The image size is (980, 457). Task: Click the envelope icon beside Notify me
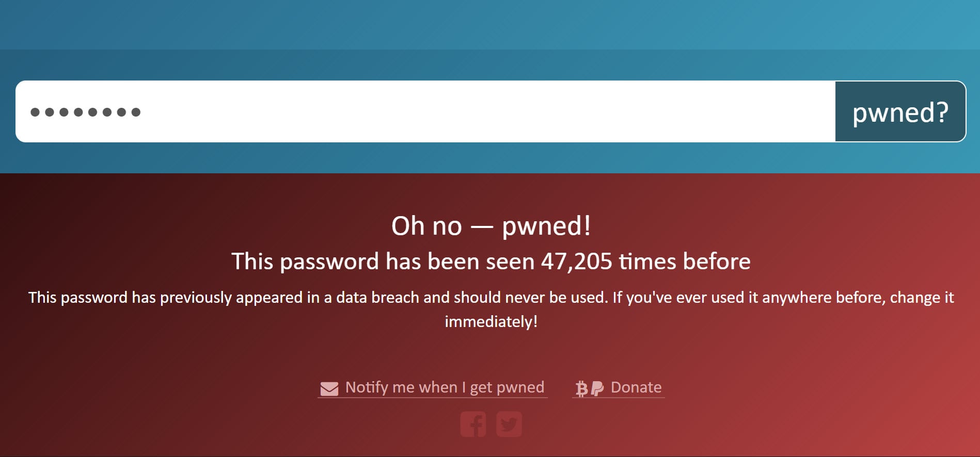[x=329, y=388]
